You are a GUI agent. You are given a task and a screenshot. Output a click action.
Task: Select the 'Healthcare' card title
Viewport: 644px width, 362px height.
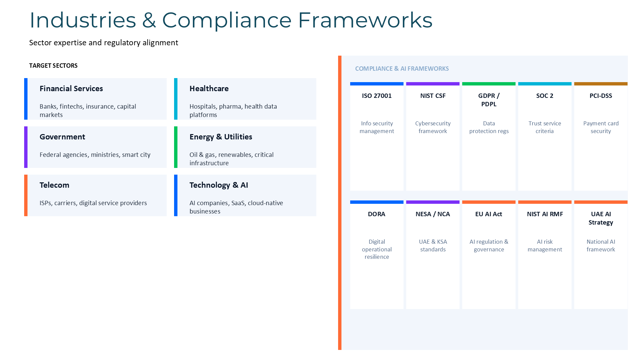209,88
